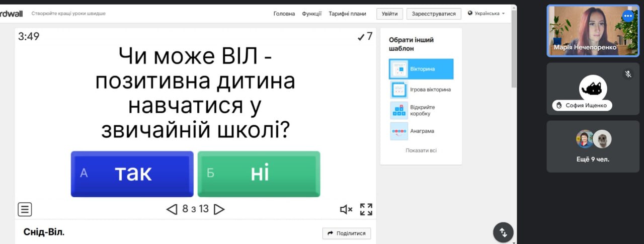Viewport: 644px width, 244px height.
Task: Go to the previous question arrow
Action: pos(172,209)
